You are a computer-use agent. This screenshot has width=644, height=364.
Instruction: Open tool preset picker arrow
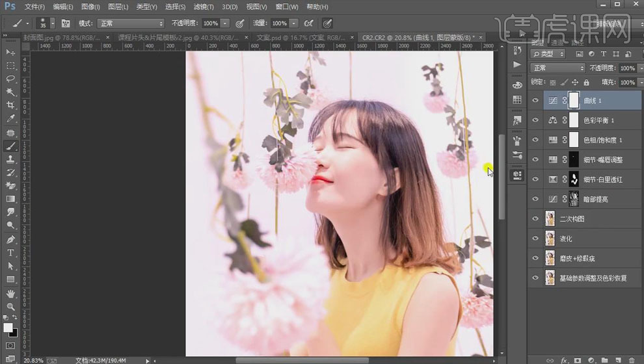click(27, 23)
